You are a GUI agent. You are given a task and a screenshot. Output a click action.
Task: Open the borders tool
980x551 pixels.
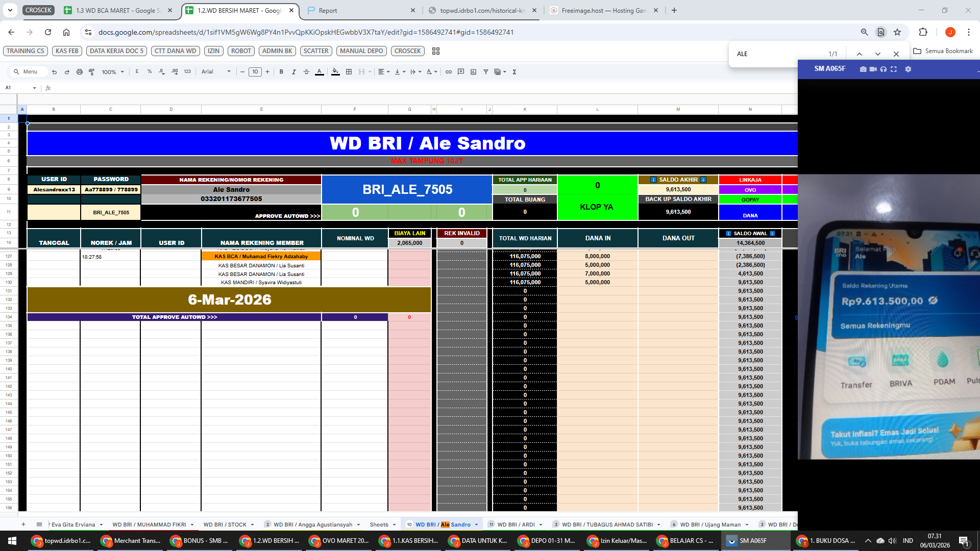coord(349,72)
